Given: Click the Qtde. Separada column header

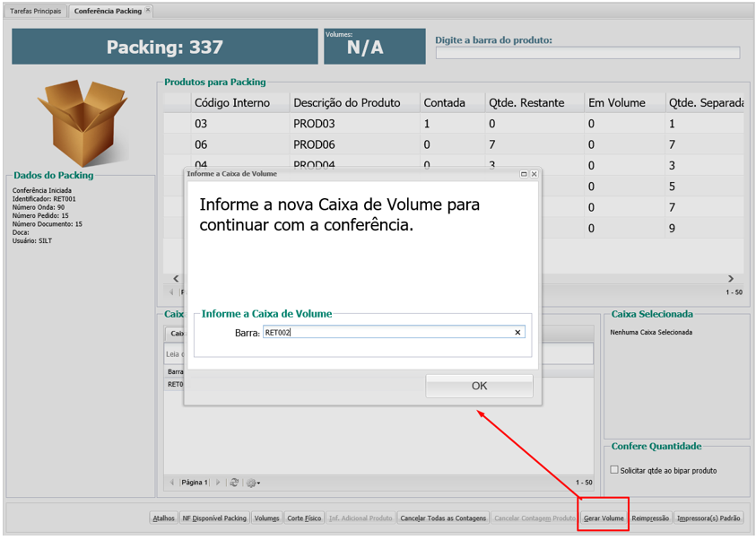Looking at the screenshot, I should [x=705, y=102].
